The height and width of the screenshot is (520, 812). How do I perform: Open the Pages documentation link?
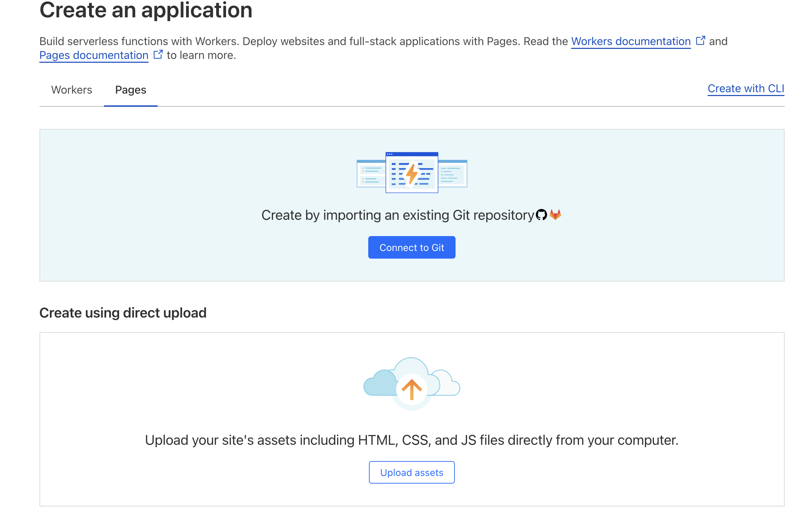(94, 55)
